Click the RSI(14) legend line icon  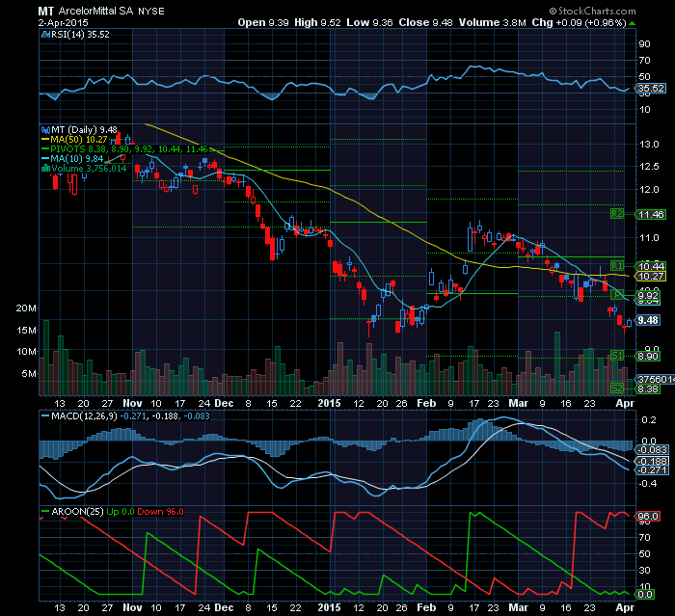[x=45, y=35]
